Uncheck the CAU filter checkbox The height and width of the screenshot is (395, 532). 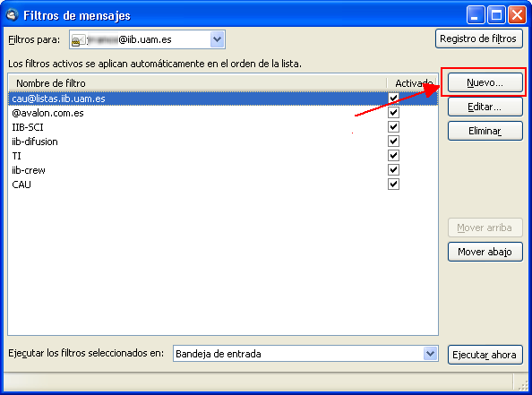click(393, 185)
